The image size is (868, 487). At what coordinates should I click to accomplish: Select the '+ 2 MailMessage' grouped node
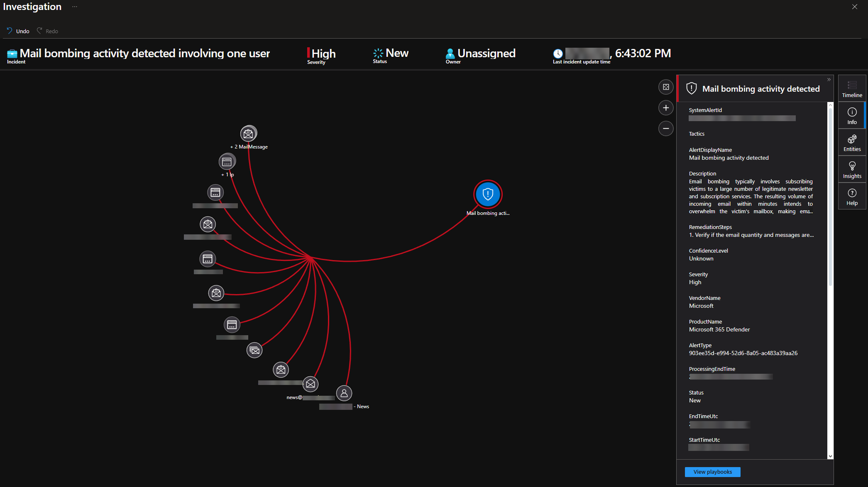pos(248,134)
